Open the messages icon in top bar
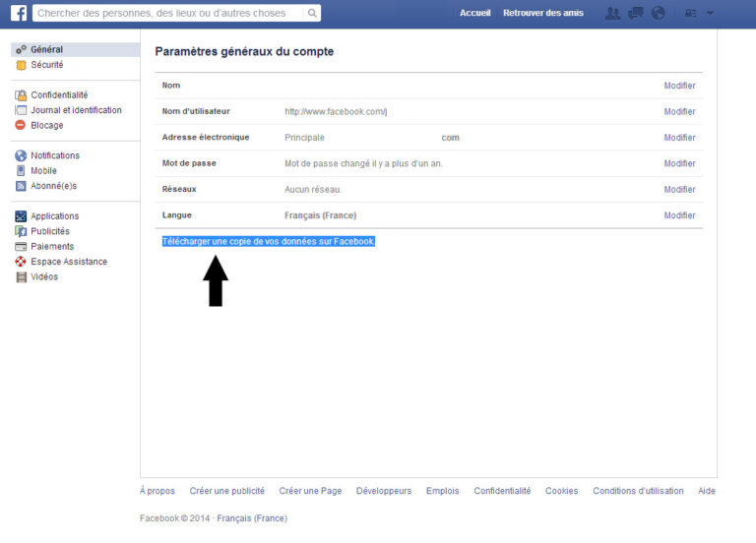This screenshot has height=543, width=756. 636,14
